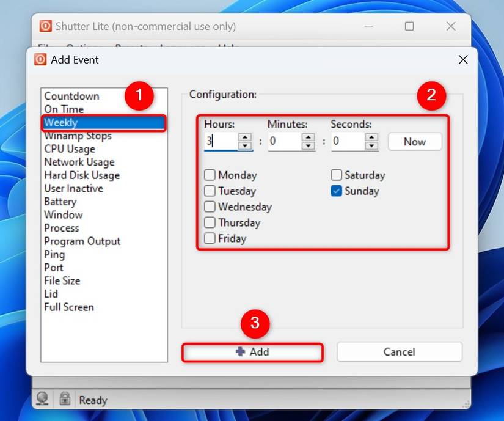Select CPU Usage from the event list
Image resolution: width=504 pixels, height=421 pixels.
pos(70,148)
